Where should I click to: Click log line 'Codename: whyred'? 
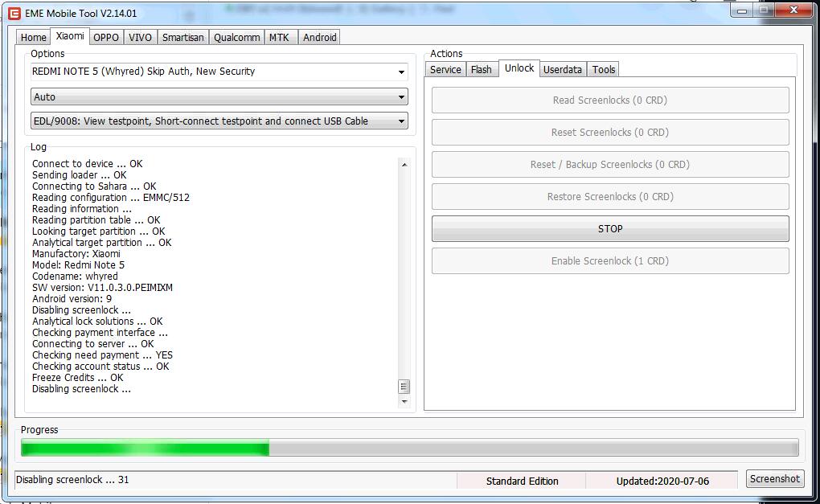[75, 276]
